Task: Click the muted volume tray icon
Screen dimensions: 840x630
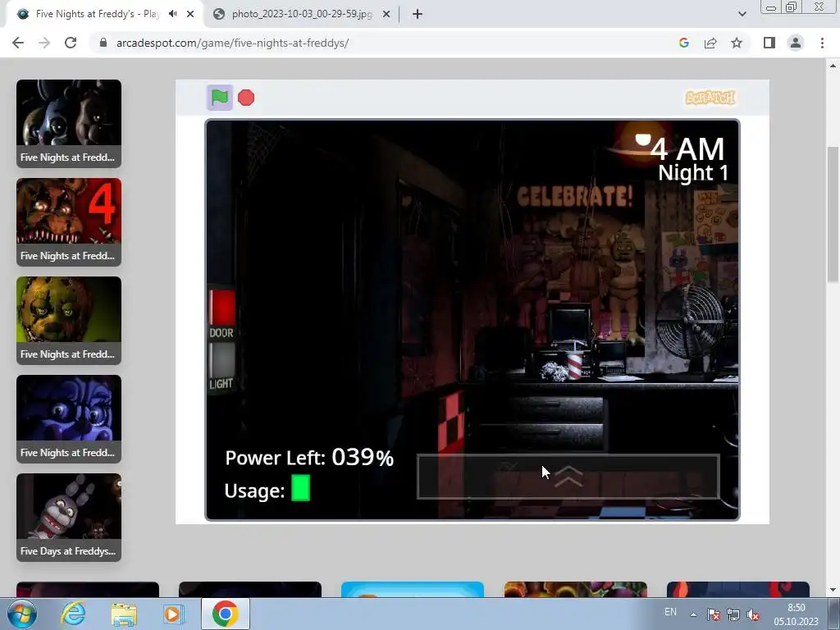Action: [753, 614]
